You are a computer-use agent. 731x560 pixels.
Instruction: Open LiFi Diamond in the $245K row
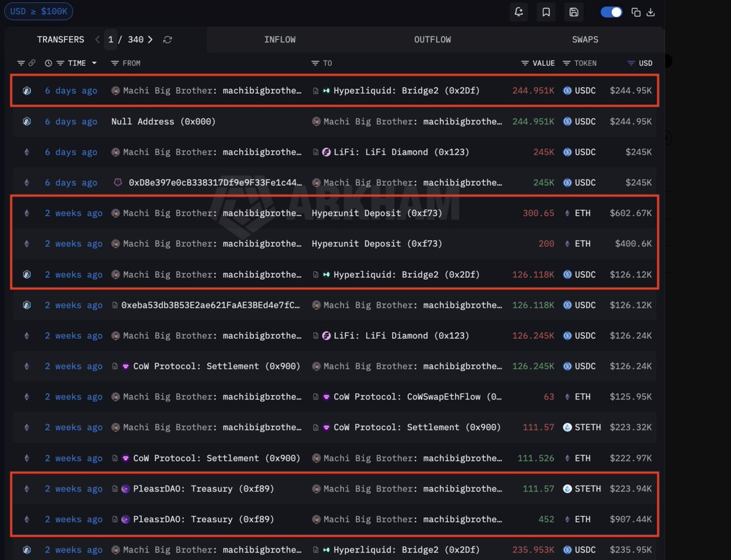pyautogui.click(x=401, y=152)
